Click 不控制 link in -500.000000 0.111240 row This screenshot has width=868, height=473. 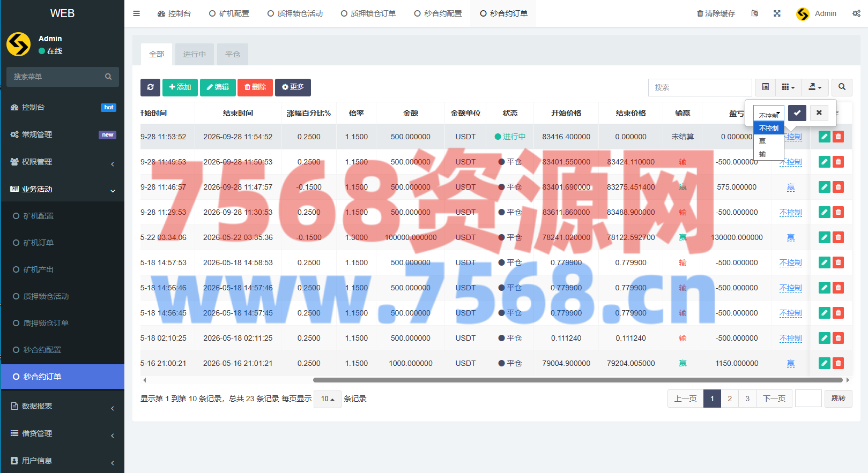click(x=791, y=338)
